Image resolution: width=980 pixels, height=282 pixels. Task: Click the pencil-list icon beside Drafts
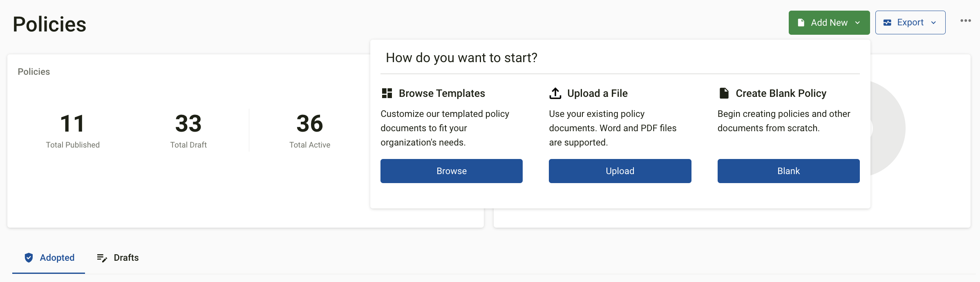click(102, 258)
